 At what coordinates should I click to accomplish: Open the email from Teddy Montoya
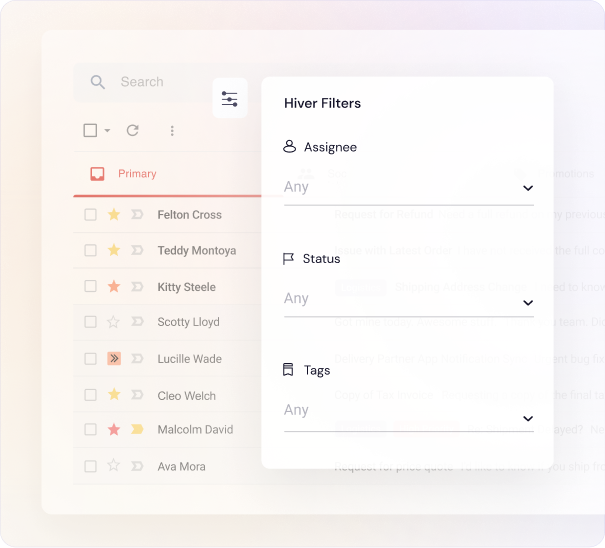point(197,251)
